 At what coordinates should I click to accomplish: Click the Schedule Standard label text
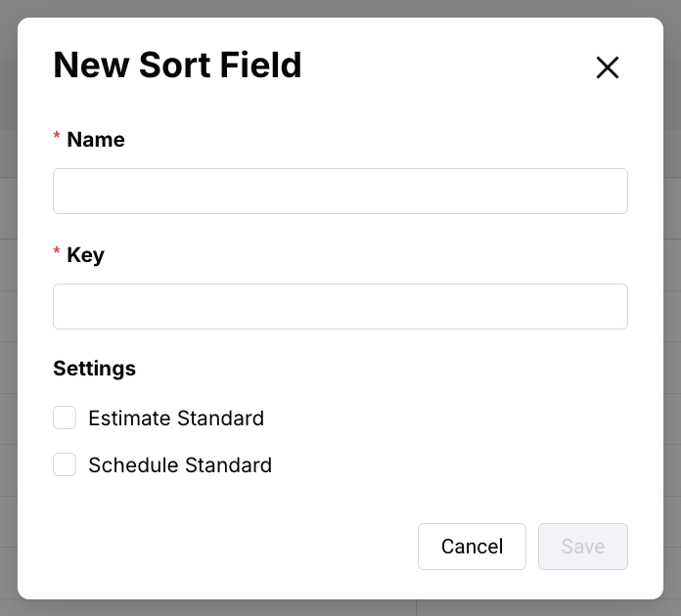180,465
